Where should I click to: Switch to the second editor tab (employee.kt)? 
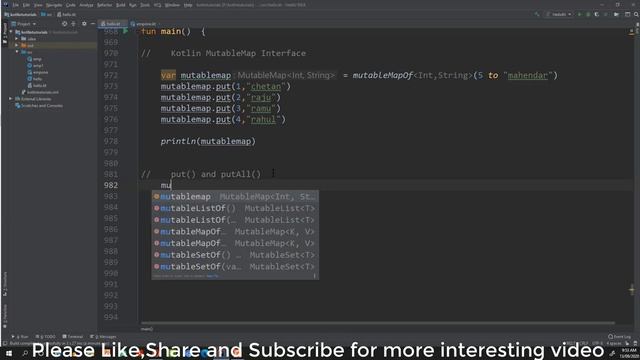click(x=144, y=24)
